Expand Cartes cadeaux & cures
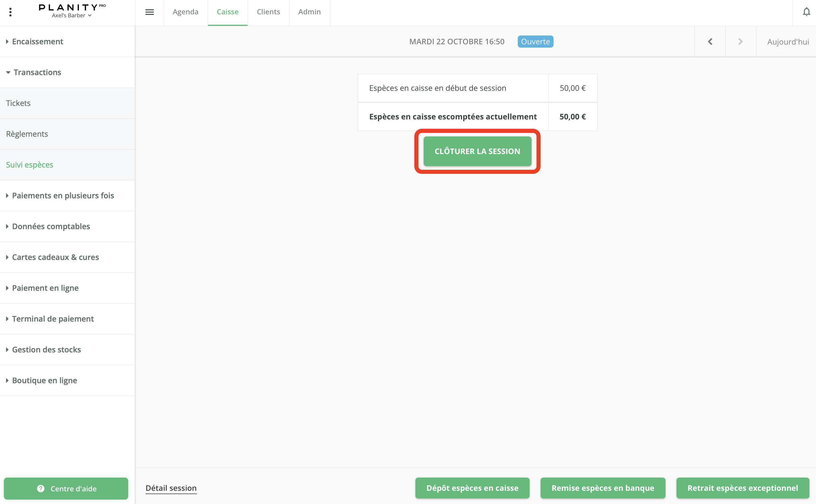This screenshot has height=504, width=816. (55, 257)
